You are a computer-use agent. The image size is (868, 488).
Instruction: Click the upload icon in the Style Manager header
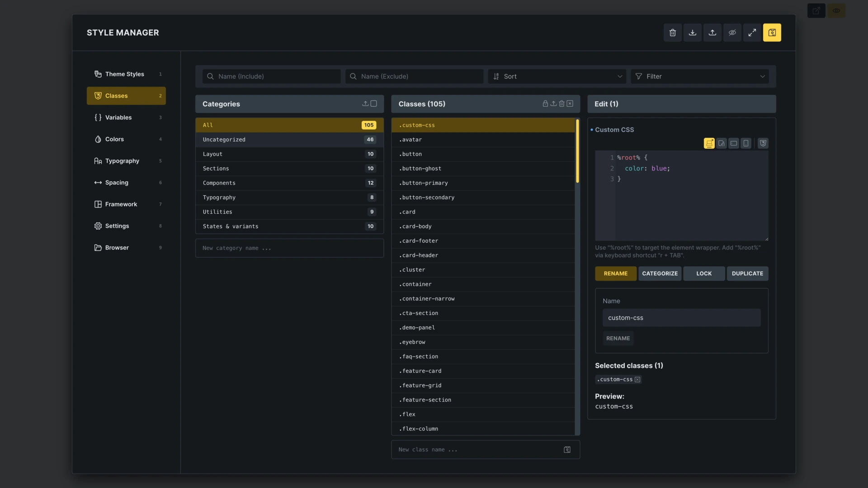click(712, 33)
